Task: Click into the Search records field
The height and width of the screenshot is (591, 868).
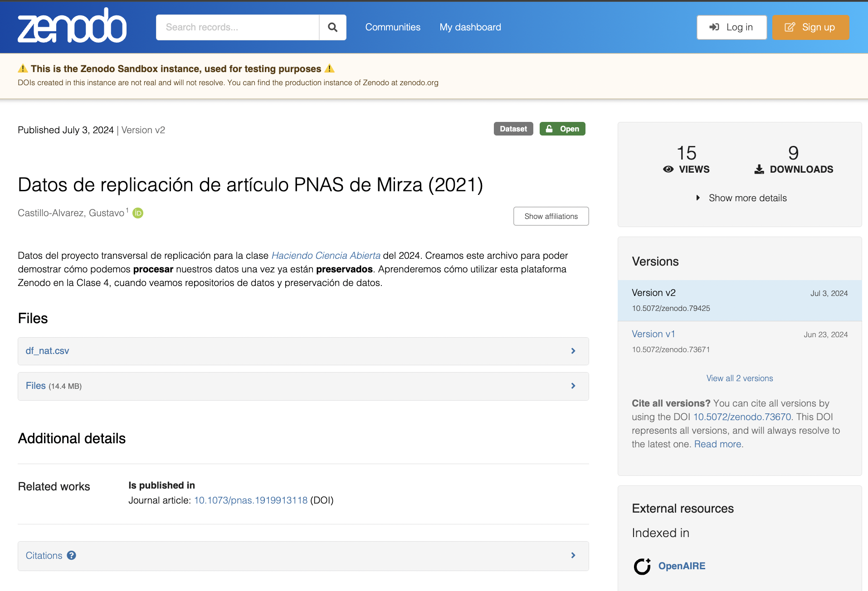Action: click(x=238, y=27)
